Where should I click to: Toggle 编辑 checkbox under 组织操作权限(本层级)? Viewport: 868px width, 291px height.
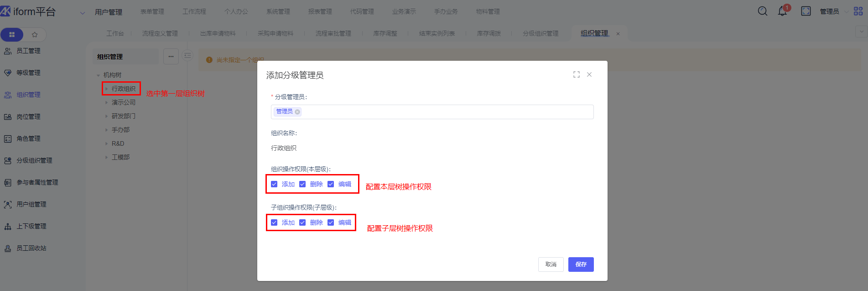click(331, 184)
